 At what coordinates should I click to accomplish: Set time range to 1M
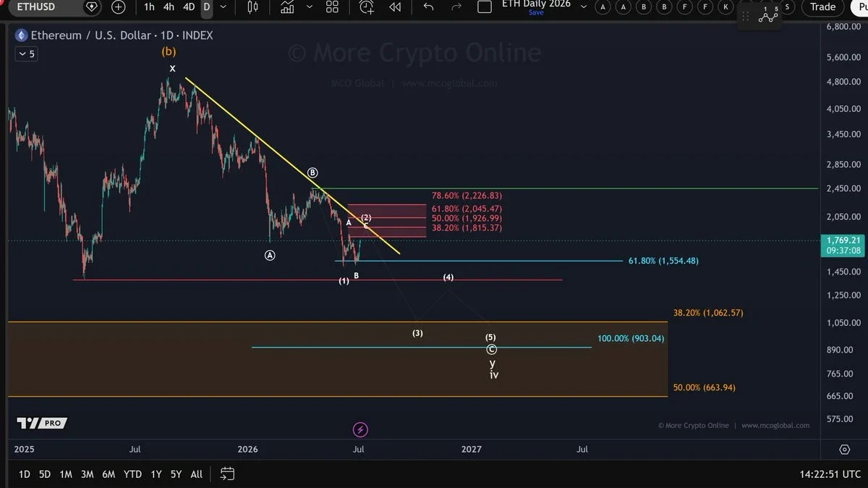(66, 474)
